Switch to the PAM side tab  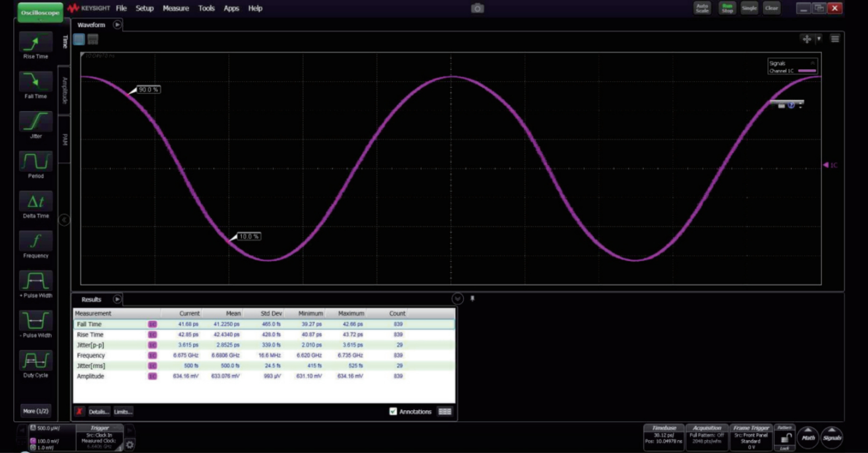[x=64, y=140]
